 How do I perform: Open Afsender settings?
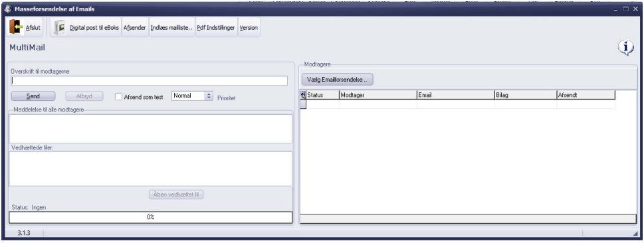(135, 27)
